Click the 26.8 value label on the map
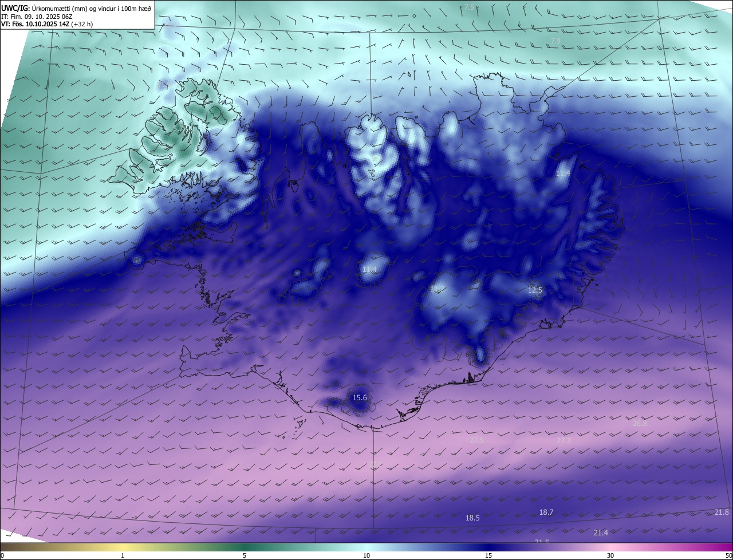 [x=640, y=423]
